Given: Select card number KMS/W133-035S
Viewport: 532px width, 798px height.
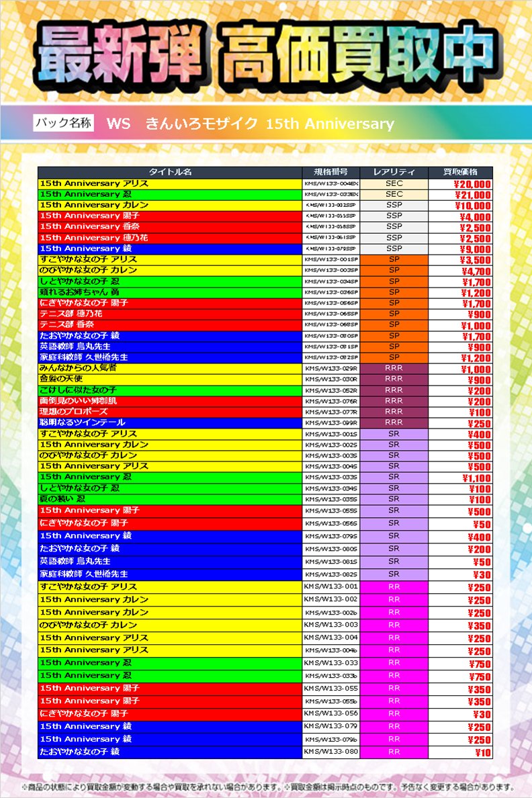Looking at the screenshot, I should pyautogui.click(x=331, y=499).
